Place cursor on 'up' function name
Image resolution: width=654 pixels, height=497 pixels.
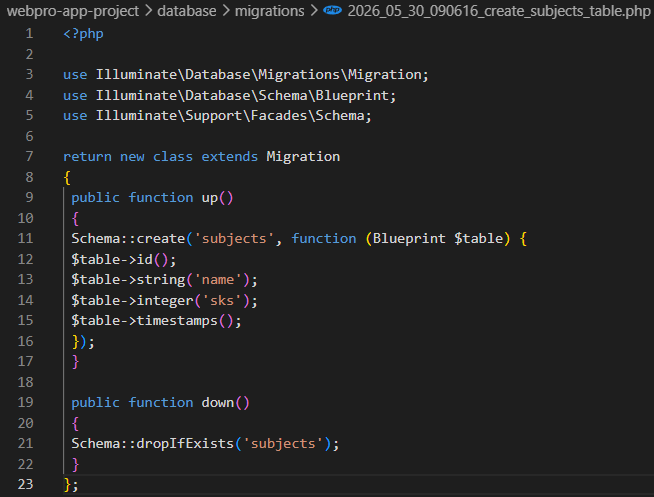(210, 198)
